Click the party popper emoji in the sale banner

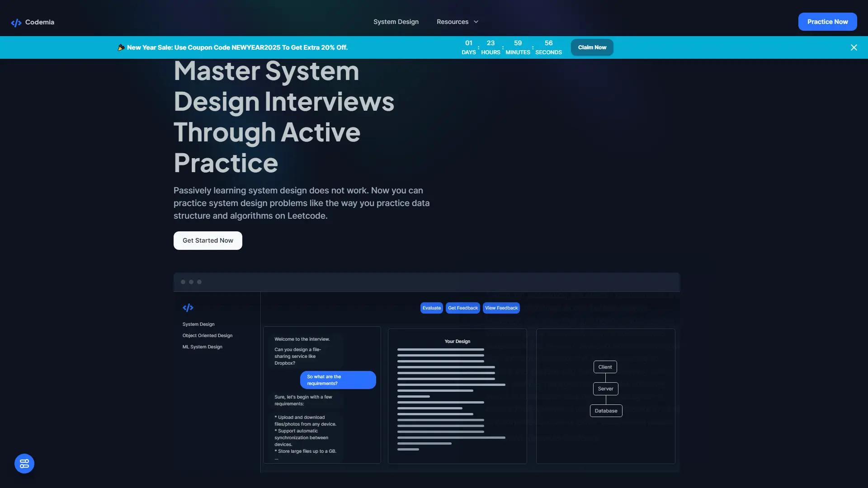(121, 47)
